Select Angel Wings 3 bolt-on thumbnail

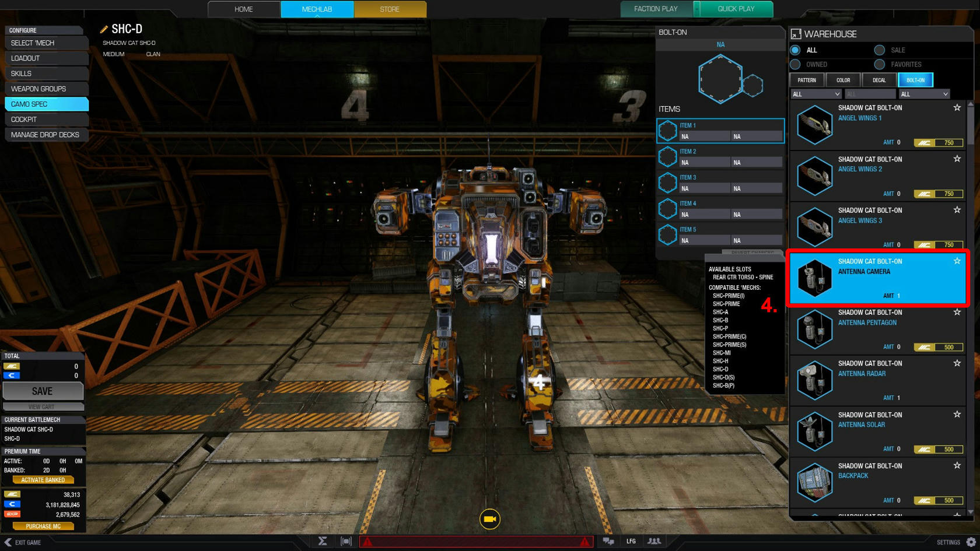coord(815,227)
